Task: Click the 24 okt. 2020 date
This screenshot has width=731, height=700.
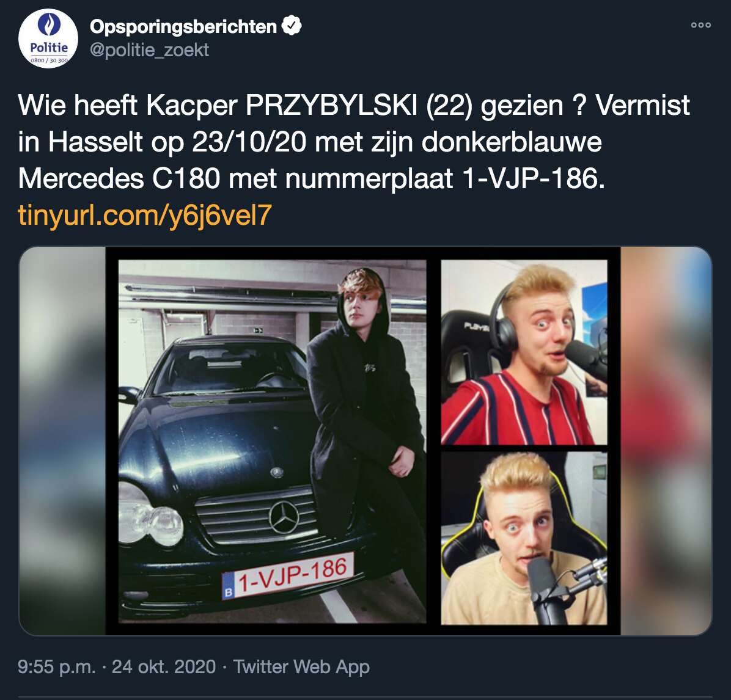Action: (x=164, y=666)
